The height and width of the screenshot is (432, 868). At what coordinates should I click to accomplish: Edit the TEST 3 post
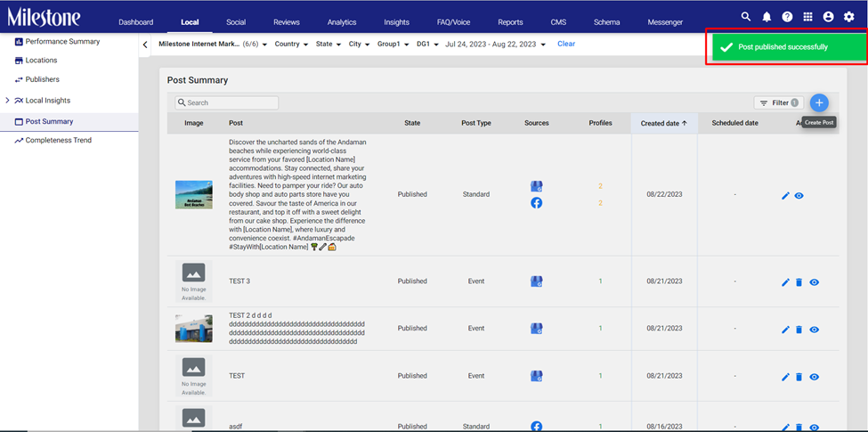point(785,281)
